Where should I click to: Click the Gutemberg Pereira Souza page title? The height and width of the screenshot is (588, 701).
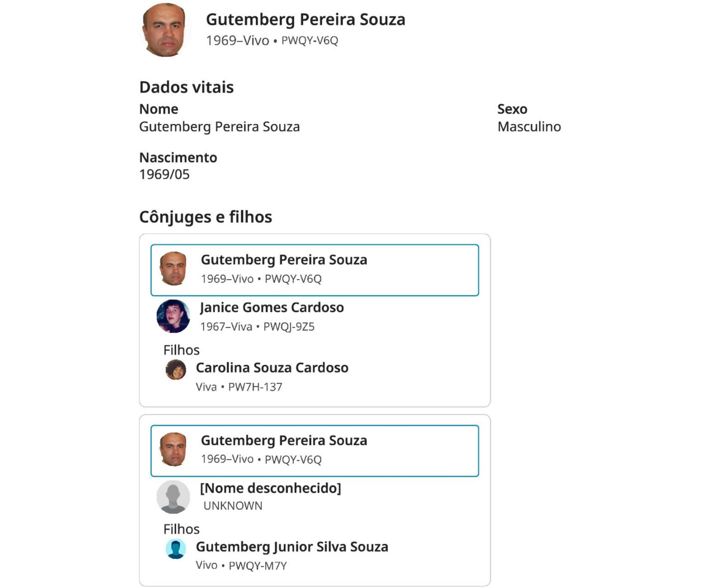[x=305, y=20]
